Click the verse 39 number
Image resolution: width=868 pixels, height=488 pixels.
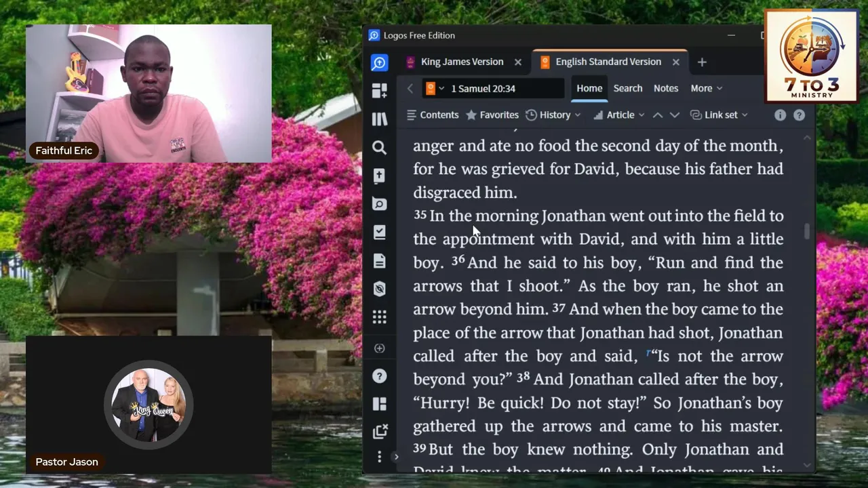click(x=420, y=448)
